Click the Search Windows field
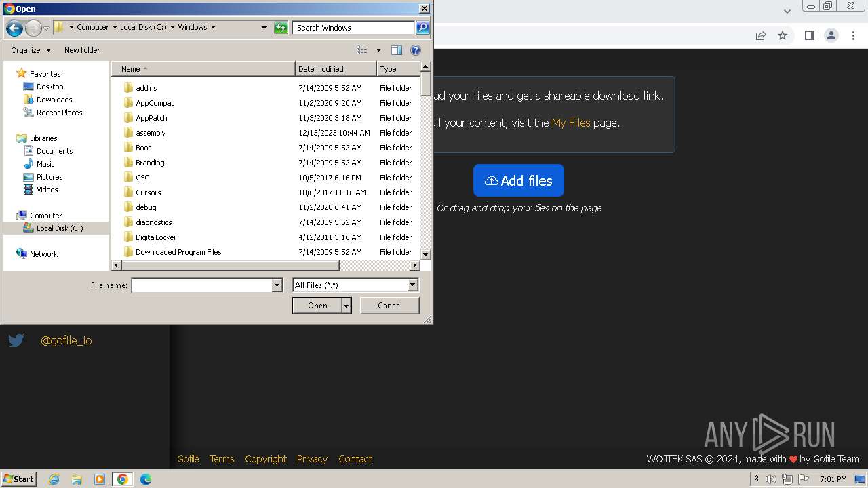Viewport: 868px width, 488px height. tap(354, 28)
